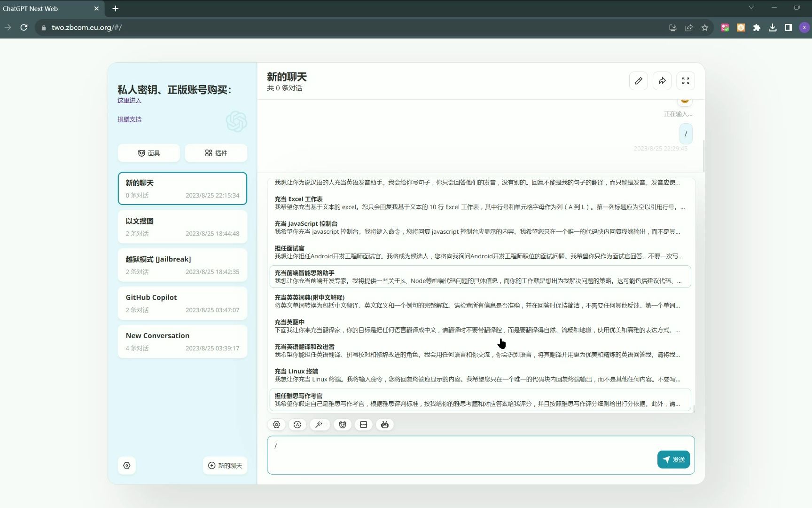Choose the 充当英英词典(附中文解释) prompt
The width and height of the screenshot is (812, 508).
(x=480, y=302)
